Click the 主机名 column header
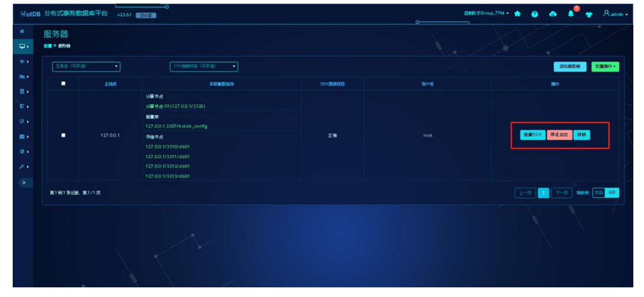This screenshot has height=297, width=644. (x=110, y=84)
